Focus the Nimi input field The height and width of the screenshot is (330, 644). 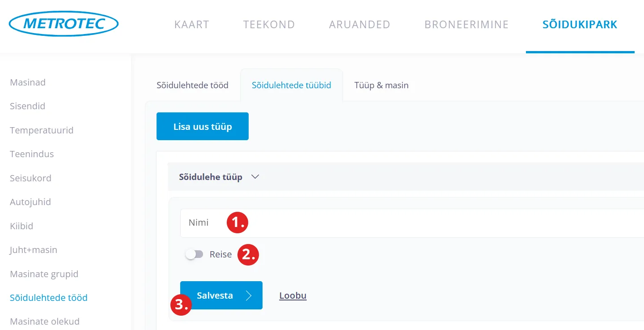(x=402, y=223)
